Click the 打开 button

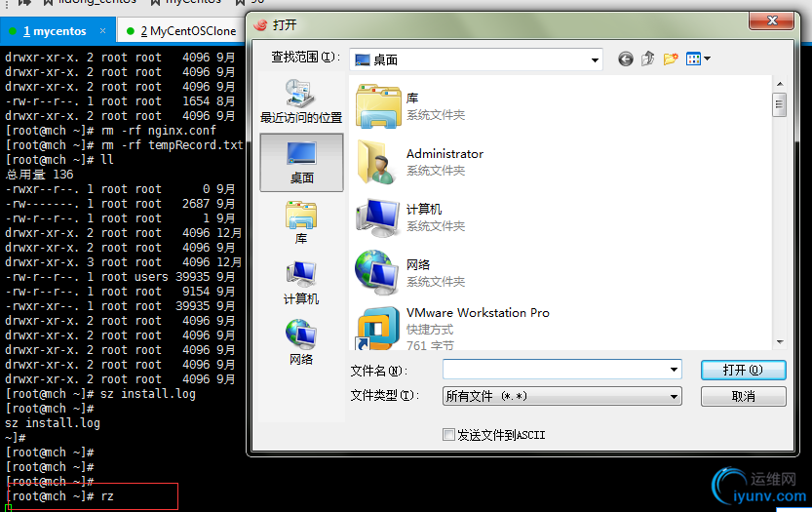pyautogui.click(x=743, y=370)
